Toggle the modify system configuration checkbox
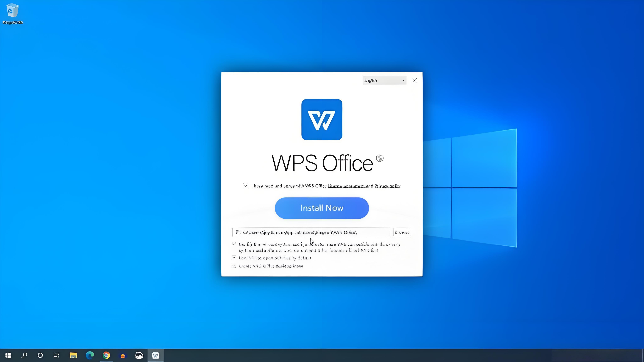The width and height of the screenshot is (644, 362). pos(234,244)
